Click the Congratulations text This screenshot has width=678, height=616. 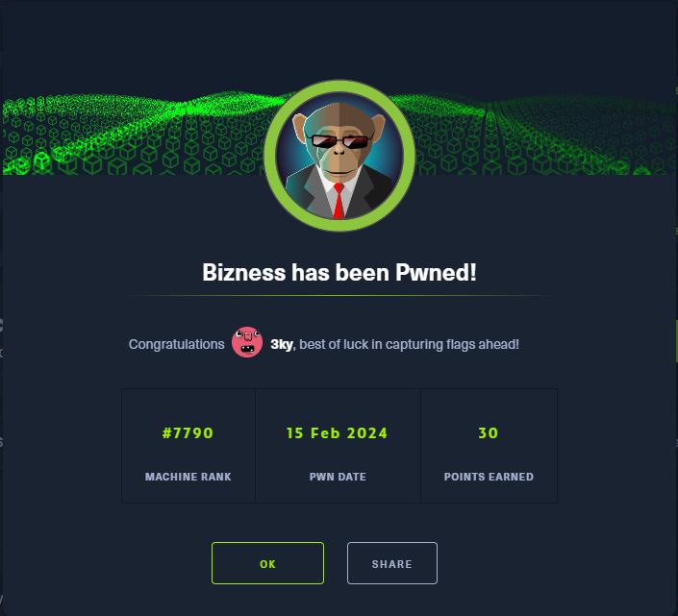tap(176, 344)
